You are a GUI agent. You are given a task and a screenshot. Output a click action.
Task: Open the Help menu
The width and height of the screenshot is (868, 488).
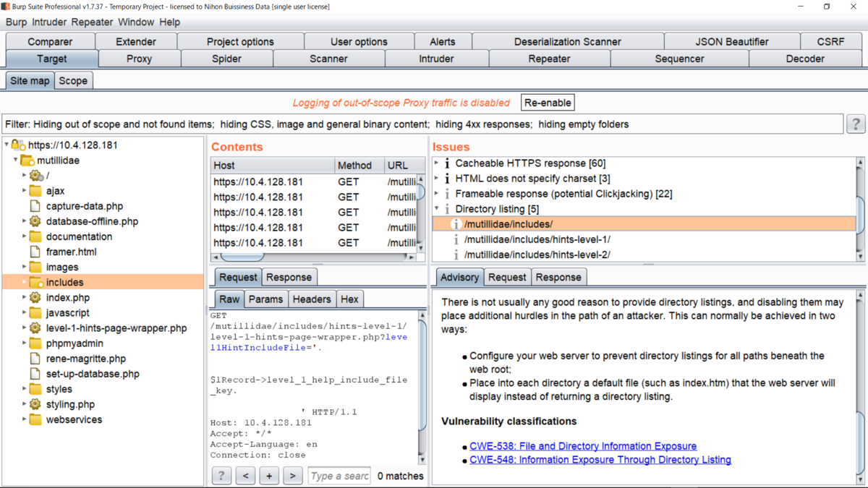click(x=169, y=22)
